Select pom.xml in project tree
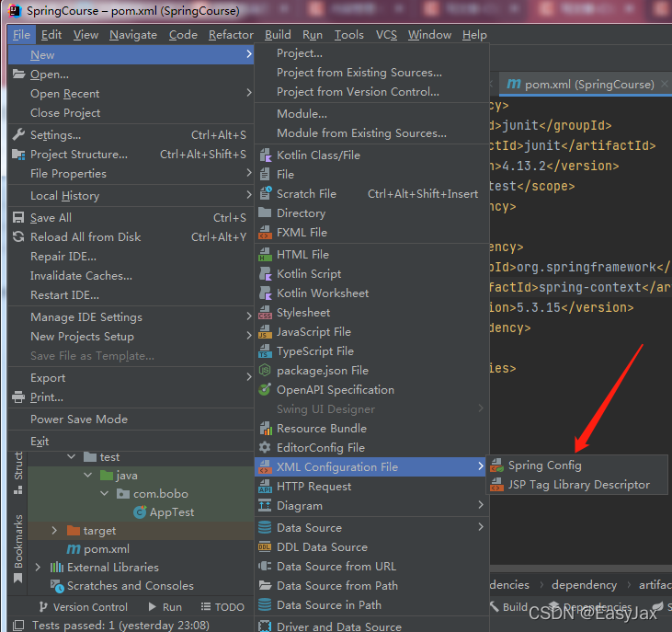 coord(98,549)
